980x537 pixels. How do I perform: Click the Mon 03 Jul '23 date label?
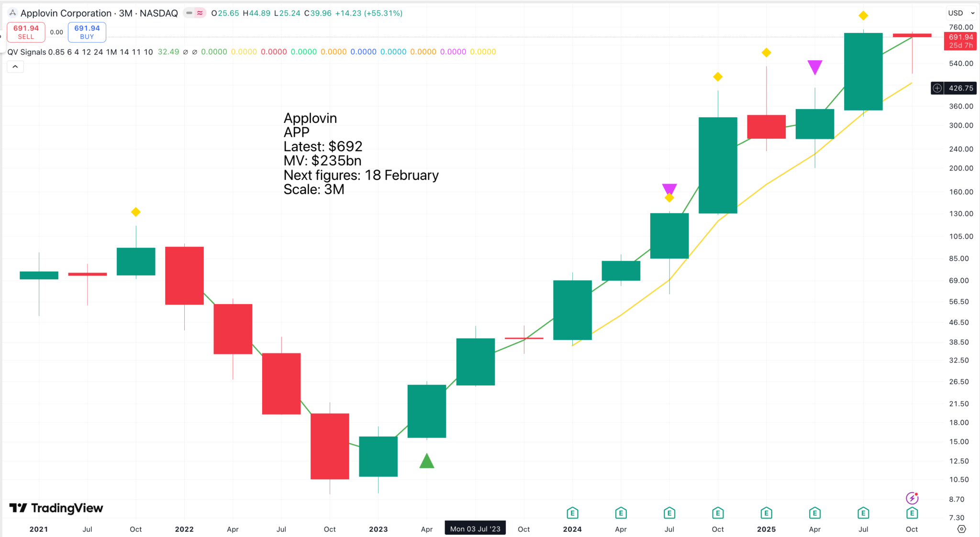click(475, 529)
